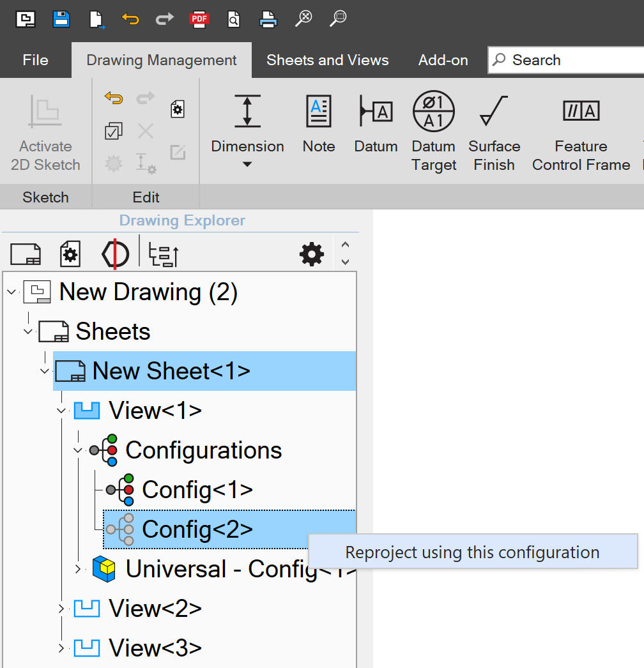Expand the View<2> node
The width and height of the screenshot is (644, 668).
61,609
